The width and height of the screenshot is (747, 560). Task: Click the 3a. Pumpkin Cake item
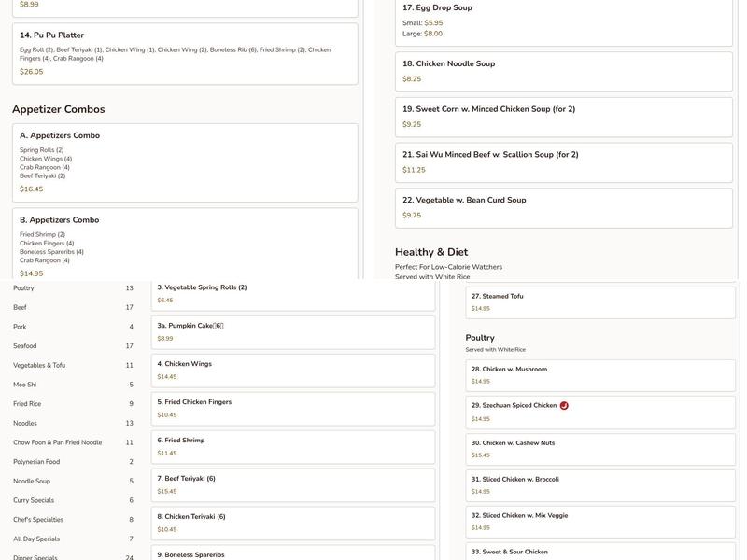(x=293, y=332)
